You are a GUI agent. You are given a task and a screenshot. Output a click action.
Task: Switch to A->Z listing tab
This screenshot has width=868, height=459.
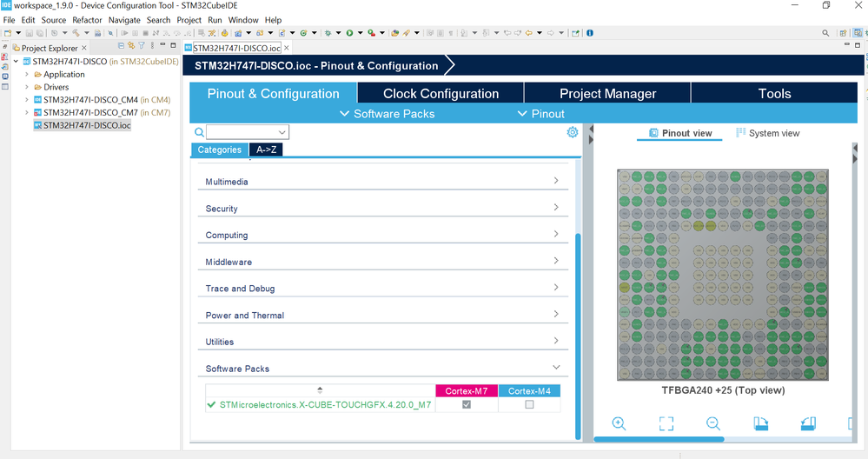click(x=266, y=150)
